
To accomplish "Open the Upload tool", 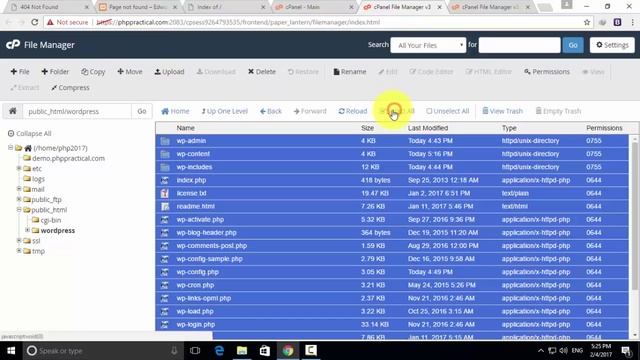I will point(169,72).
